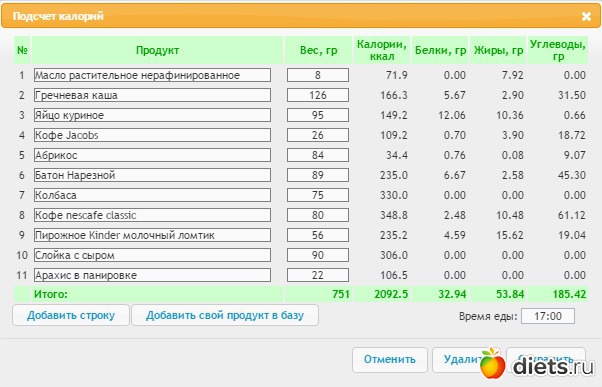602x387 pixels.
Task: Edit the Время еды time field
Action: coord(548,316)
